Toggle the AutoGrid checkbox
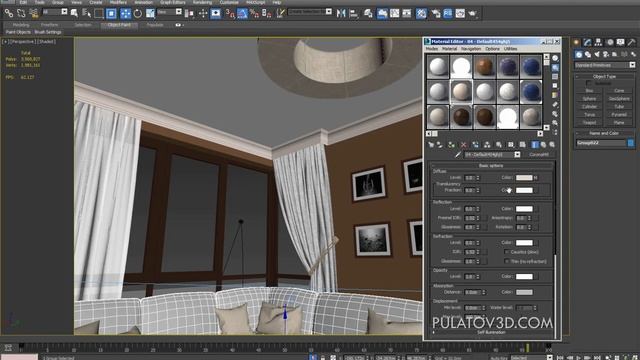This screenshot has width=640, height=360. tap(589, 83)
